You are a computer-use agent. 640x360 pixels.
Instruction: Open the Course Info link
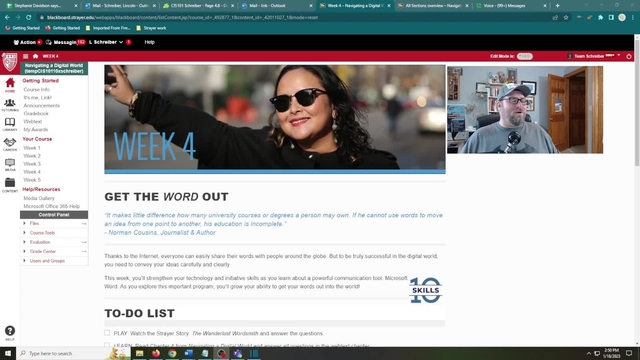point(36,89)
